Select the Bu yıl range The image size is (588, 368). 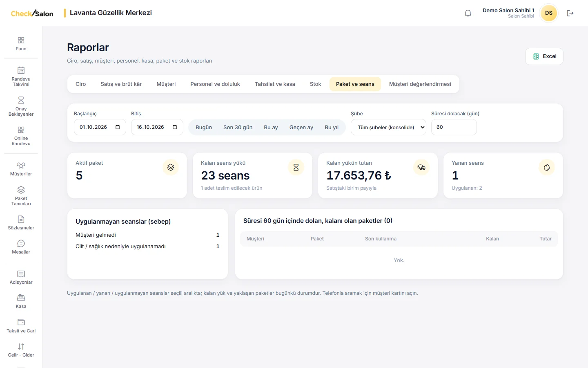coord(332,127)
